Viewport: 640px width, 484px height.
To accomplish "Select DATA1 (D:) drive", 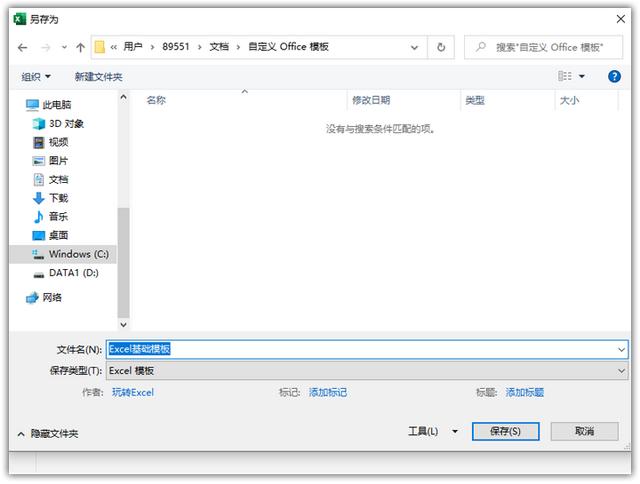I will 73,273.
